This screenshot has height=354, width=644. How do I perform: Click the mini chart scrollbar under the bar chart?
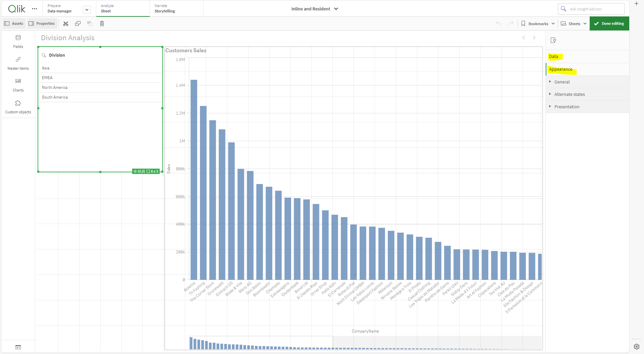[x=365, y=343]
